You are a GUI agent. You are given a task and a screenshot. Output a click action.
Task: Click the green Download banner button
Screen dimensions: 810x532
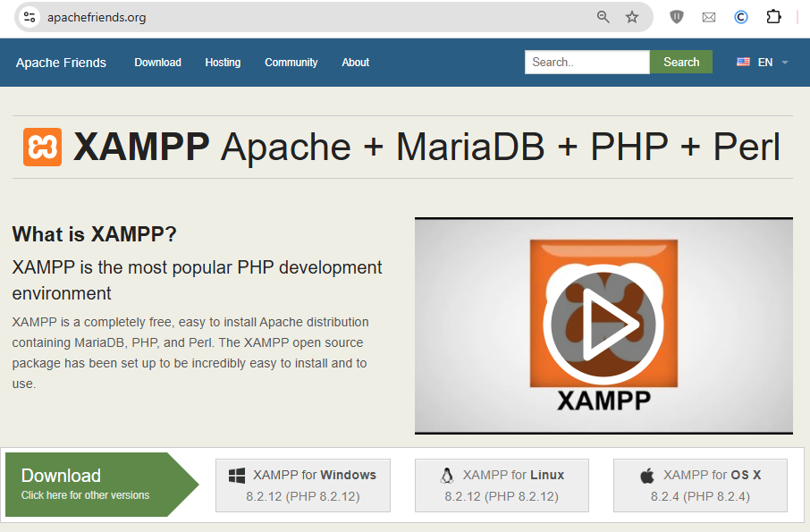coord(88,483)
